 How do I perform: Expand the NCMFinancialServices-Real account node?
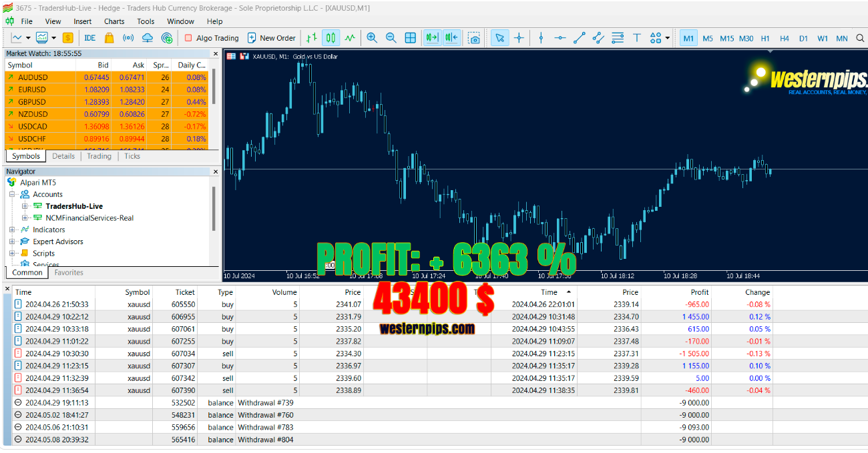tap(25, 218)
